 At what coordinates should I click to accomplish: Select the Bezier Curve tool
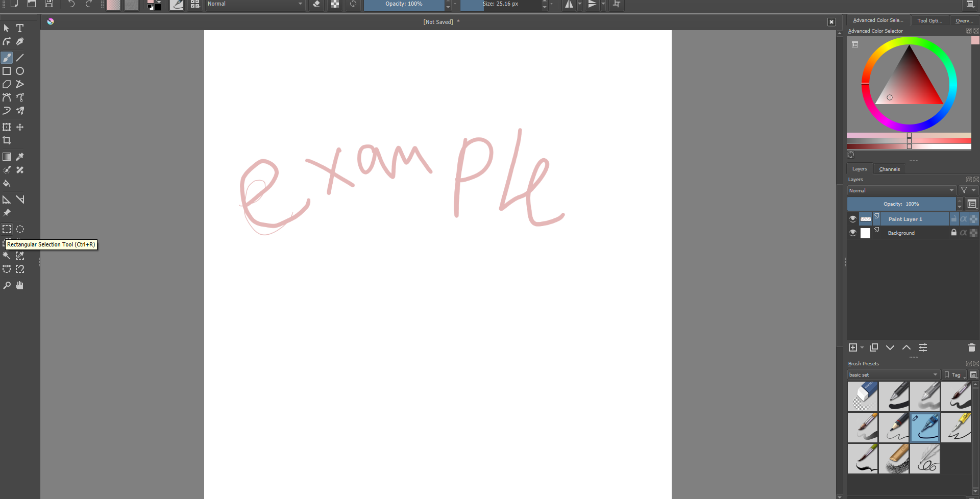[7, 97]
